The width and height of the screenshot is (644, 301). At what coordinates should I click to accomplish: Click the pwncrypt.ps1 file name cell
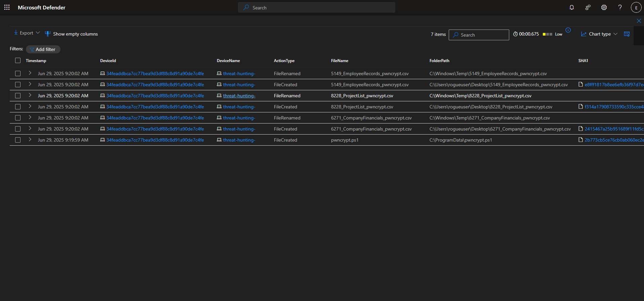click(x=345, y=140)
